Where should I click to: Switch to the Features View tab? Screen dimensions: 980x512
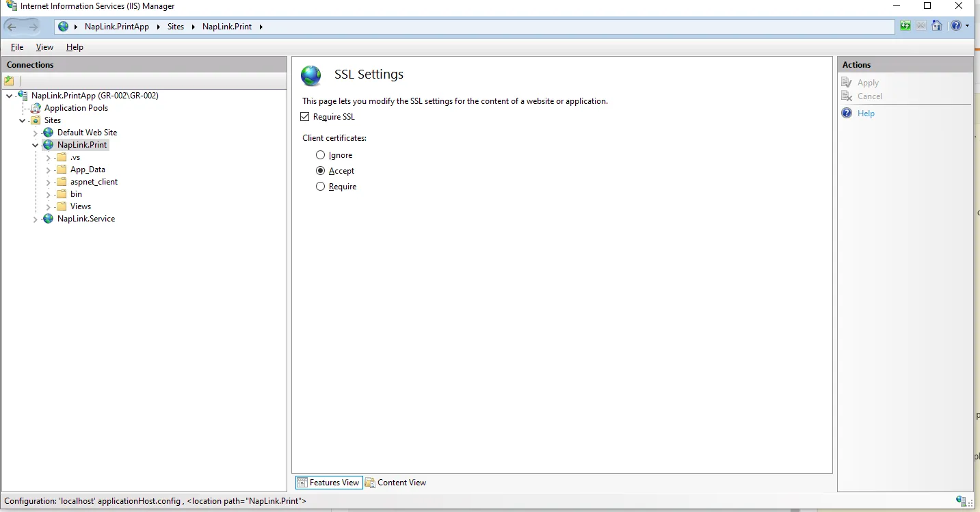point(329,483)
